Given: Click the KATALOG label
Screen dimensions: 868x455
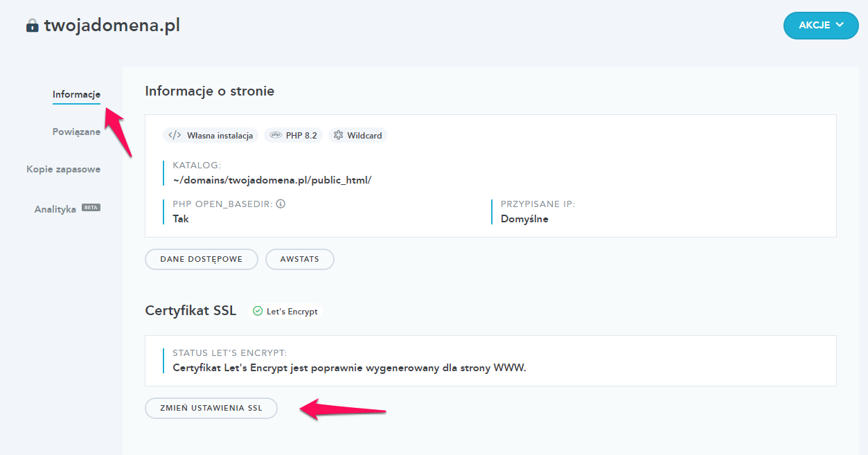Looking at the screenshot, I should [197, 166].
